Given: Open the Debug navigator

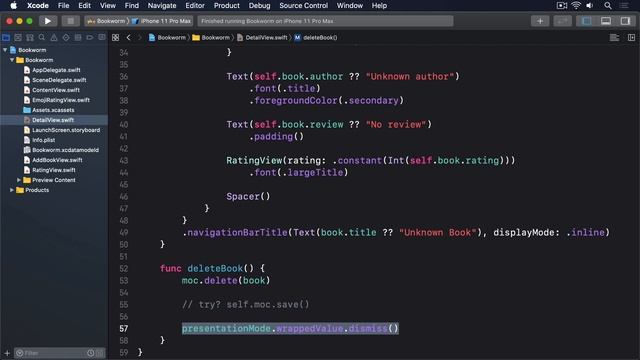Looking at the screenshot, I should point(78,38).
